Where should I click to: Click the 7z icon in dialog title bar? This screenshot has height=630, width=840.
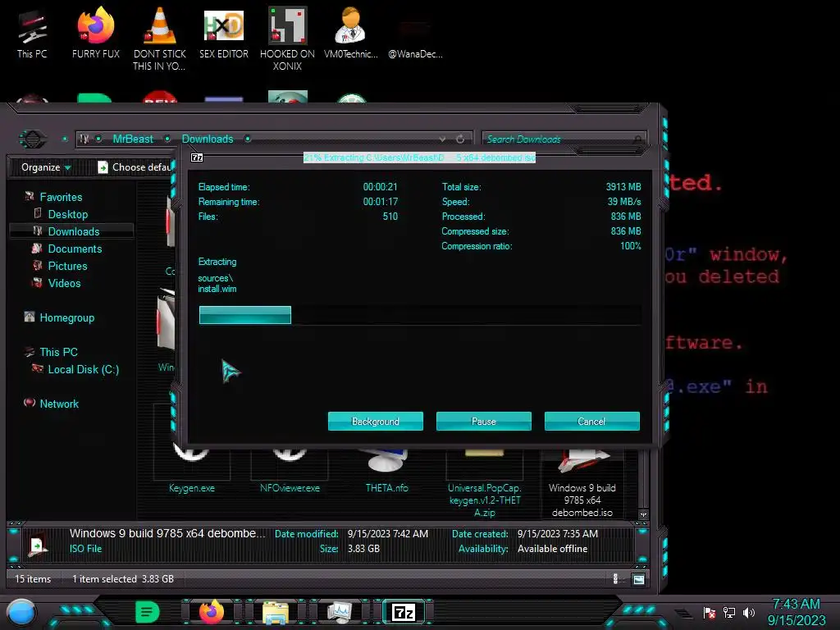click(x=197, y=157)
